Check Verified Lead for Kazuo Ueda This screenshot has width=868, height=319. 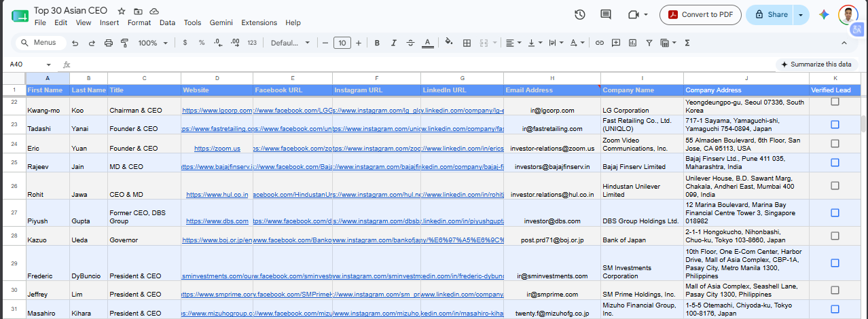pyautogui.click(x=835, y=235)
